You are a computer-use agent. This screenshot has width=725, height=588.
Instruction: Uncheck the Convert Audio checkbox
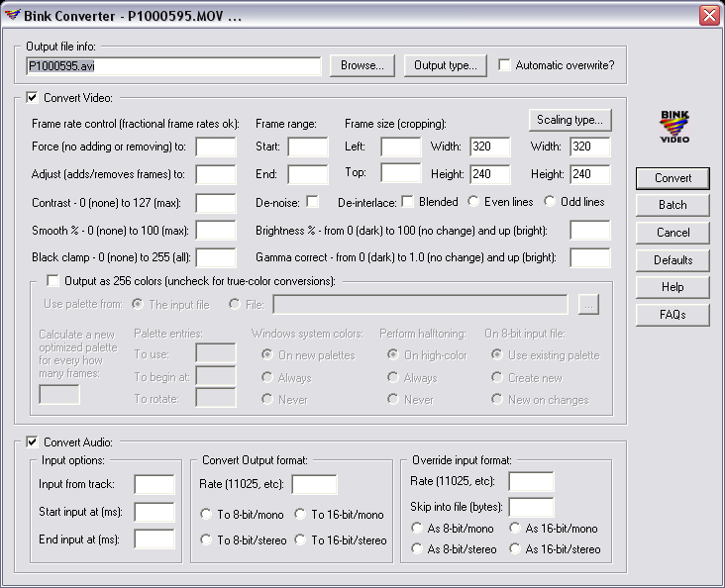click(32, 441)
